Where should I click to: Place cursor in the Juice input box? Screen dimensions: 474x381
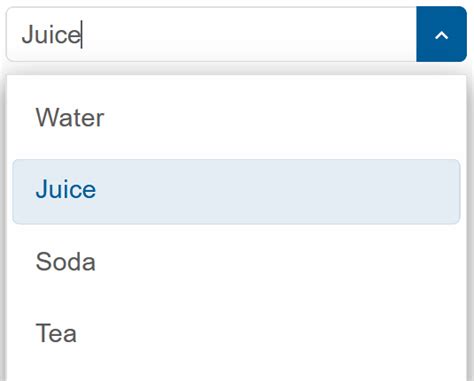click(x=211, y=34)
